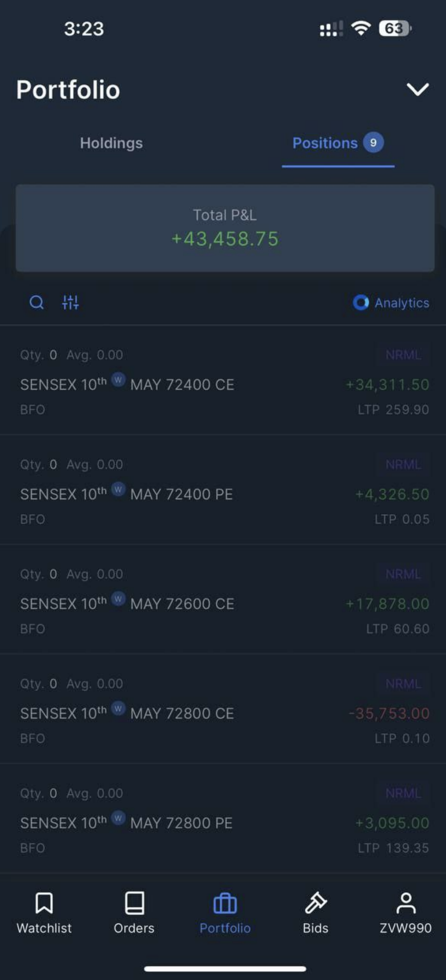Open Analytics for positions
The image size is (446, 980).
[x=391, y=303]
